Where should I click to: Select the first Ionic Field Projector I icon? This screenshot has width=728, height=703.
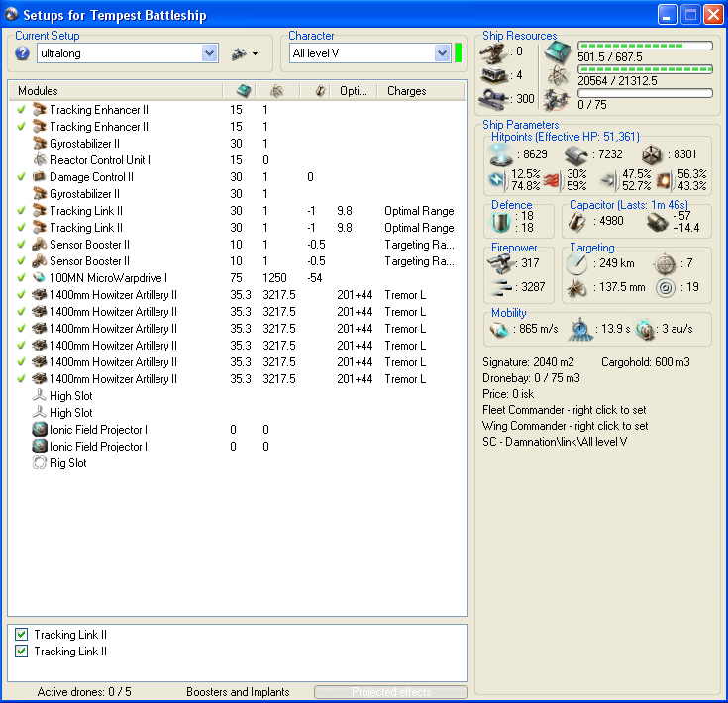(x=40, y=429)
